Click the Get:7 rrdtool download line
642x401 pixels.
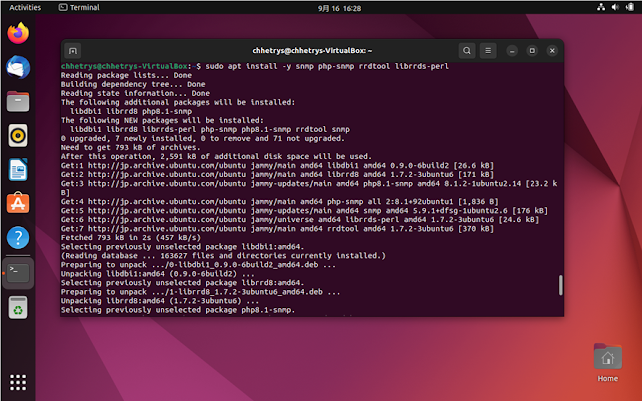[x=277, y=228]
